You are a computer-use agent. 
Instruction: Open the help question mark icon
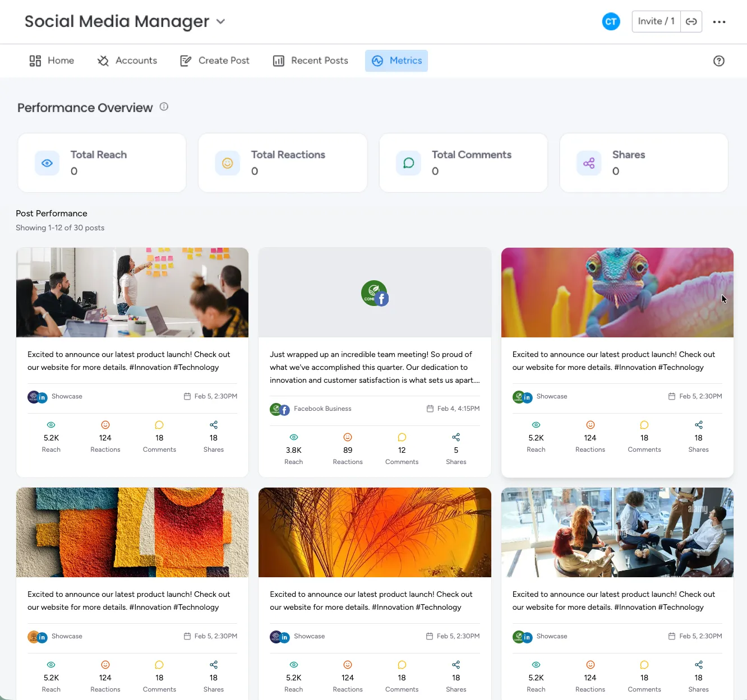(x=719, y=61)
